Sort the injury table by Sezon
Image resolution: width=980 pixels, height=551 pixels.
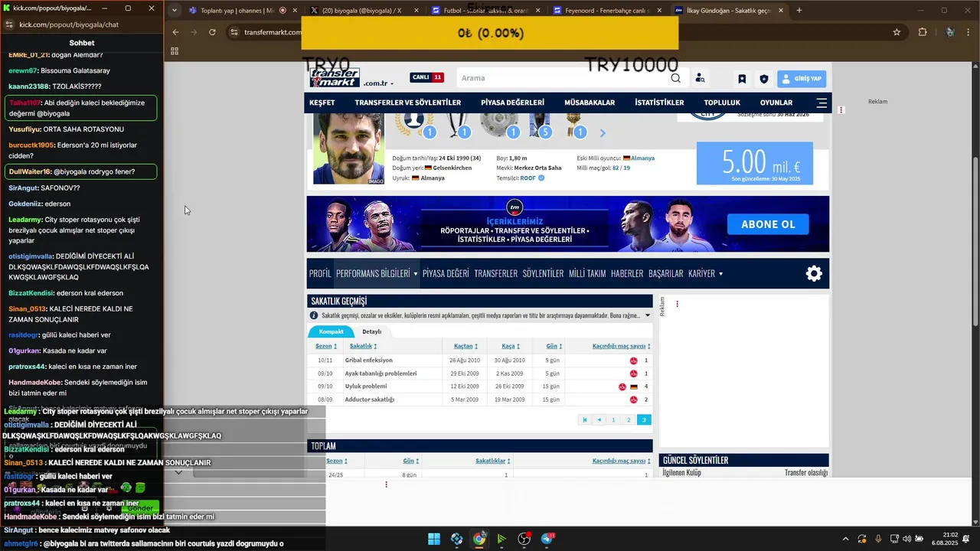326,347
